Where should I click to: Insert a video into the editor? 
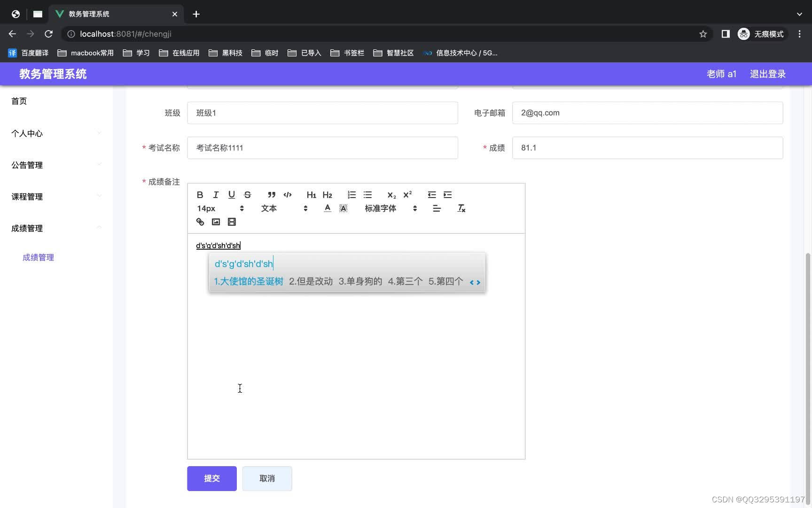[x=232, y=222]
